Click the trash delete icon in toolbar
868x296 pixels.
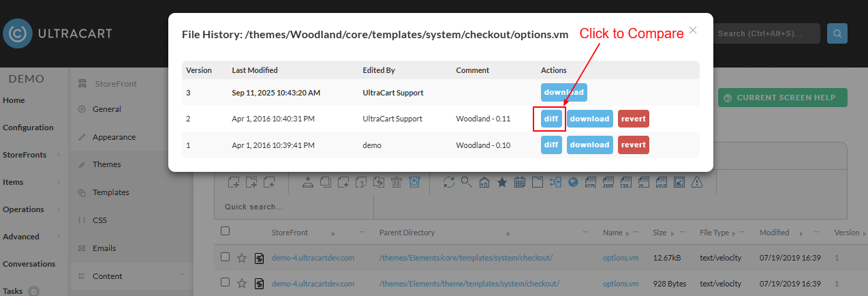pyautogui.click(x=397, y=182)
